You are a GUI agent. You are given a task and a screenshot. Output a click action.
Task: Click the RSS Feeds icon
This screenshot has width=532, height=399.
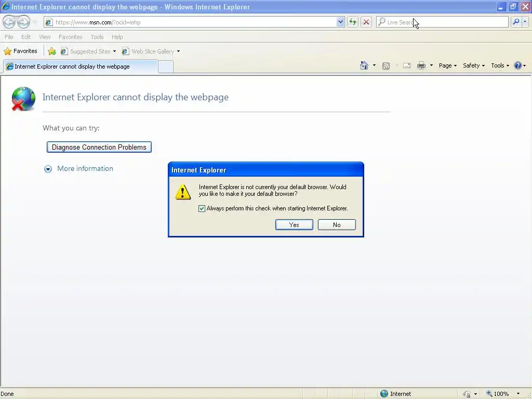386,66
